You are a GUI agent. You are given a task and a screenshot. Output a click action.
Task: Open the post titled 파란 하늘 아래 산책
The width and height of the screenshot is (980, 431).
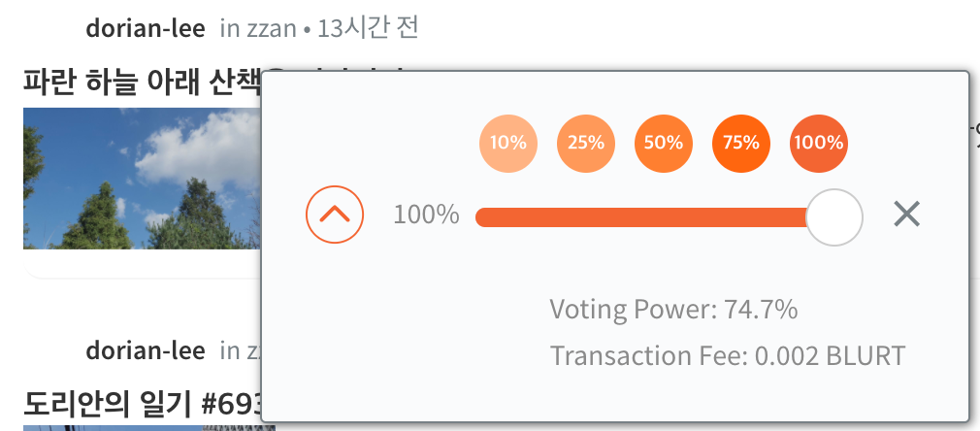(142, 83)
